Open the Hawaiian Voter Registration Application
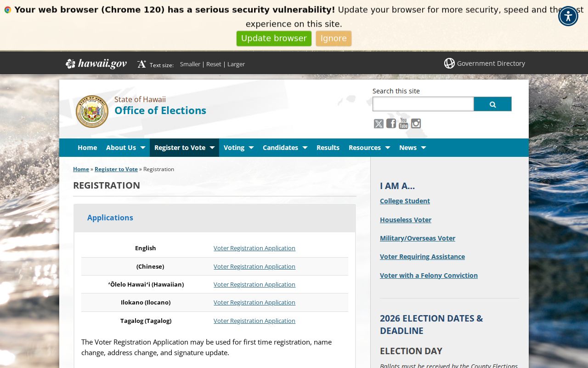 254,285
